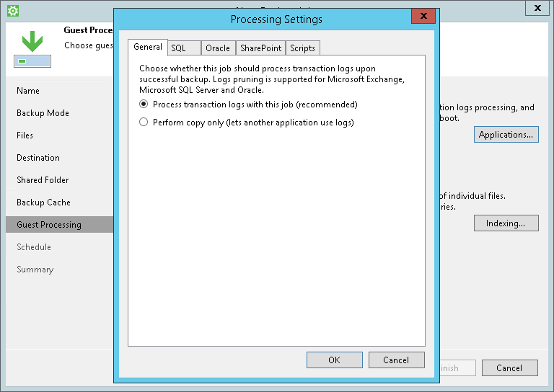Open the SQL tab
Screen dimensions: 554x392
pyautogui.click(x=184, y=48)
